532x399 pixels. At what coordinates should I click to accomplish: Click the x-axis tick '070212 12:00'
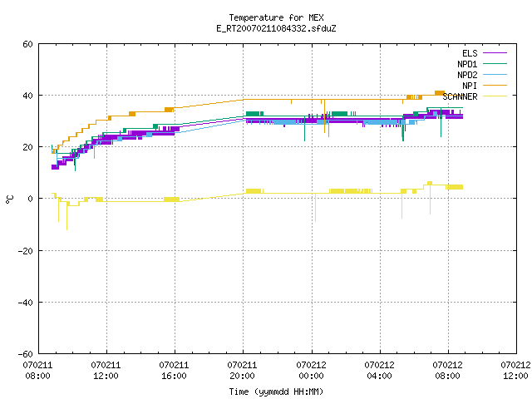[x=515, y=371]
